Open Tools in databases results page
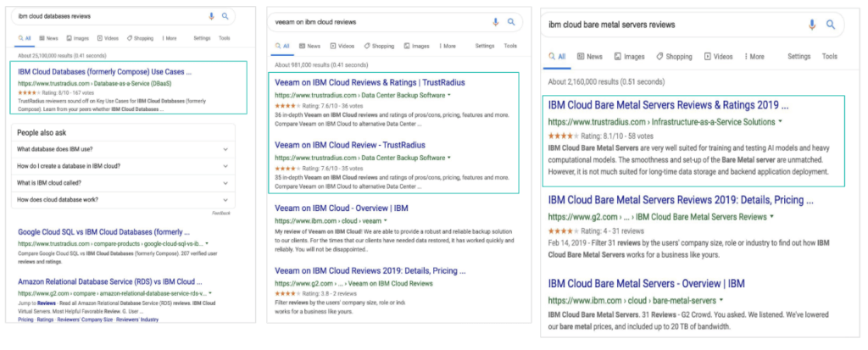The height and width of the screenshot is (350, 868). point(224,38)
